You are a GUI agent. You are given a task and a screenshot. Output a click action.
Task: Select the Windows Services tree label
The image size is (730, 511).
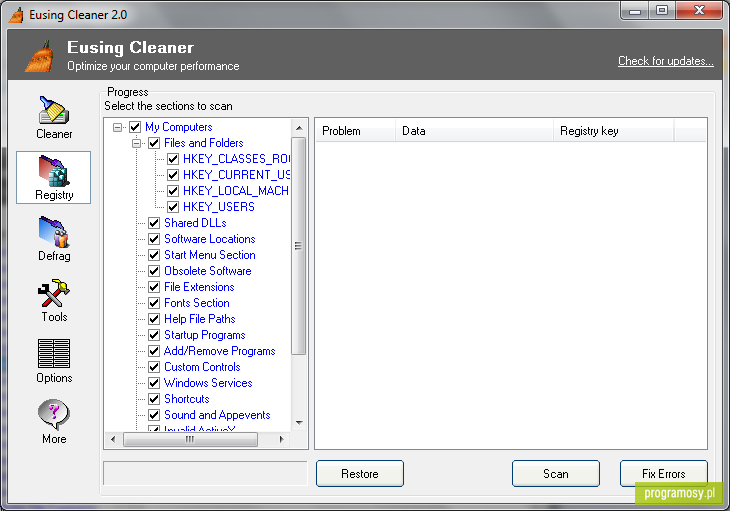click(208, 383)
